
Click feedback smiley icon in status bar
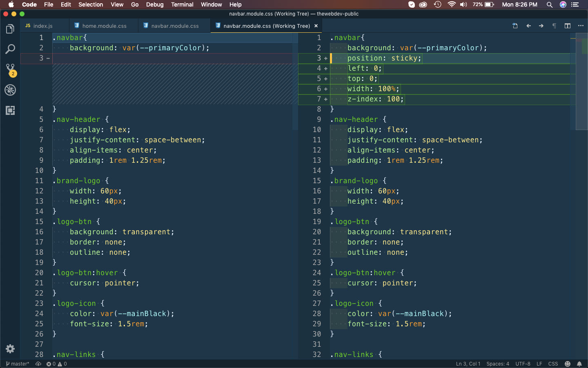(567, 364)
